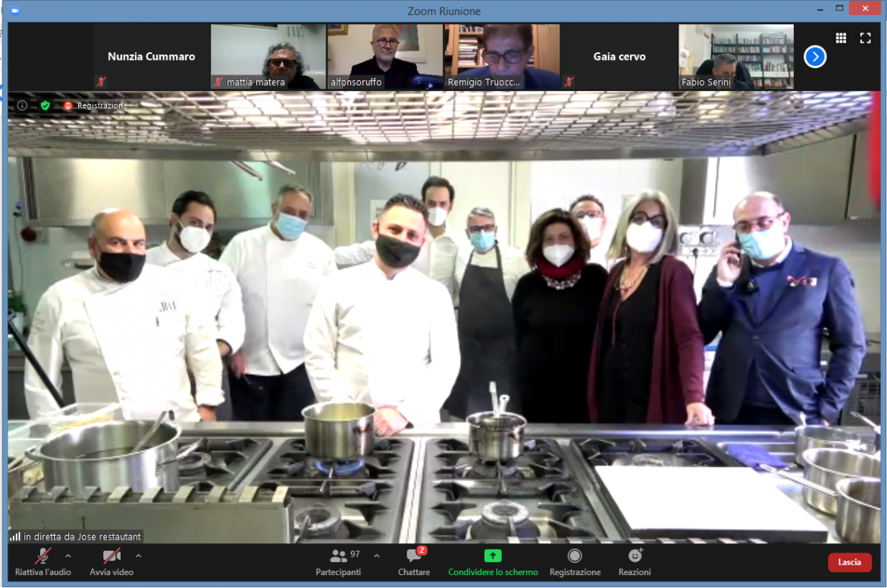Open the Partecipanti panel

pos(338,562)
